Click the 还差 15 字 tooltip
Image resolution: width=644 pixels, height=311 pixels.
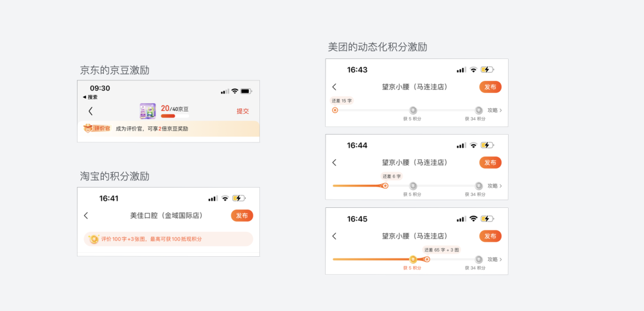(342, 101)
